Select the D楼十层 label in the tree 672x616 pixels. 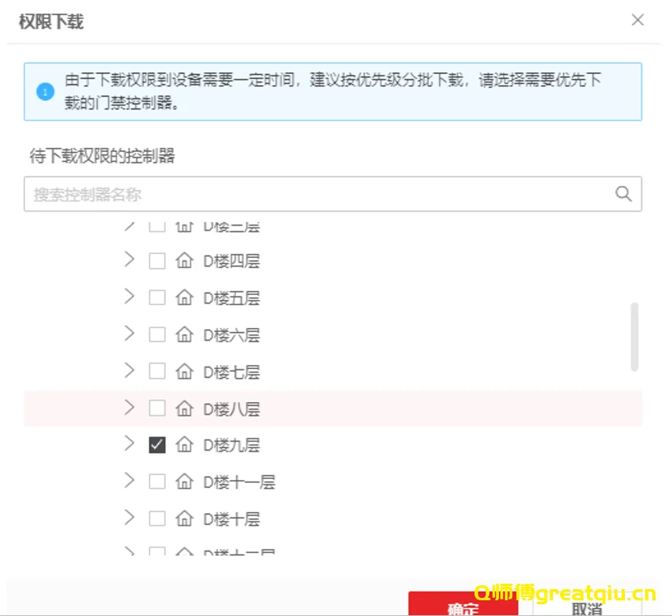[x=231, y=519]
